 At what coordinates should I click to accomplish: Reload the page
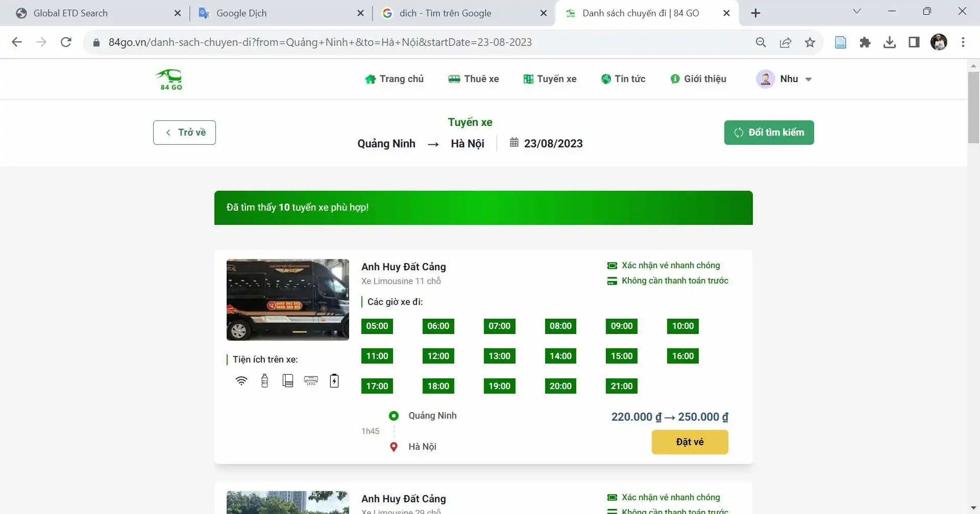click(66, 42)
